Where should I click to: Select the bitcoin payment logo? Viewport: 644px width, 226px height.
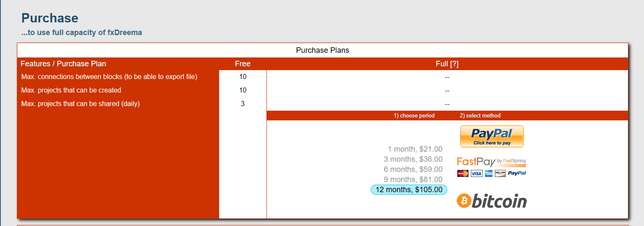coord(492,201)
